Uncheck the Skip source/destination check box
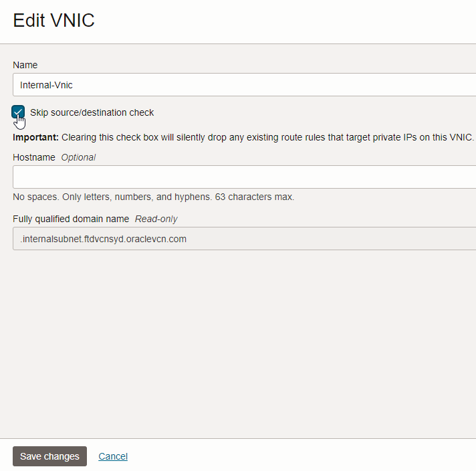 18,112
